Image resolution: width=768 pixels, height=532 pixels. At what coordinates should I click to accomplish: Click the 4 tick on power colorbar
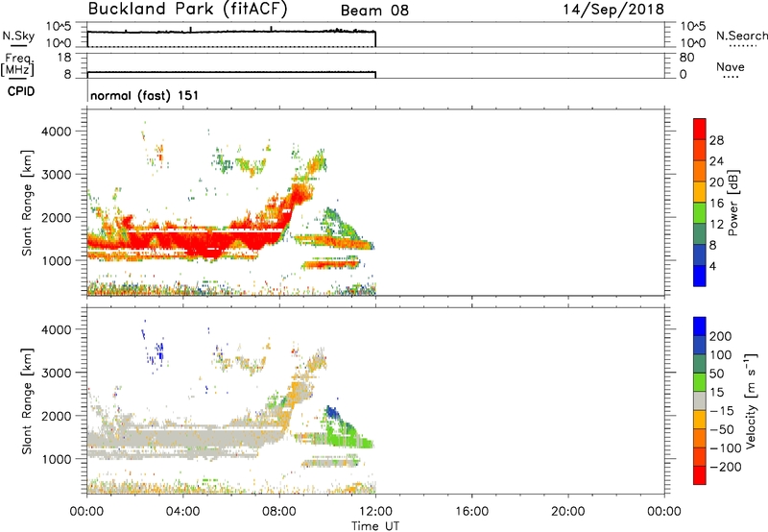click(713, 266)
